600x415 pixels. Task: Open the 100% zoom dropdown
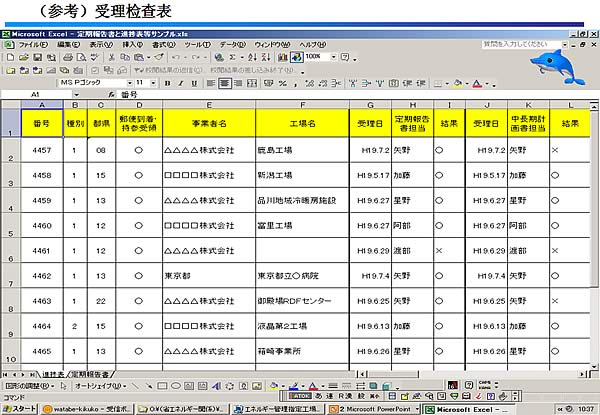(x=333, y=57)
